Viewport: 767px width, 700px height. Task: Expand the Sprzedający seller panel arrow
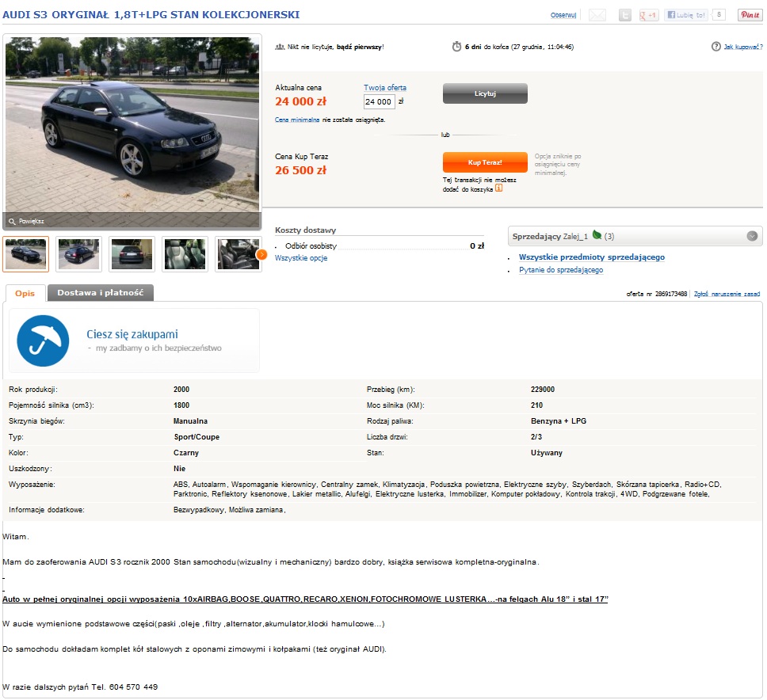pyautogui.click(x=752, y=236)
